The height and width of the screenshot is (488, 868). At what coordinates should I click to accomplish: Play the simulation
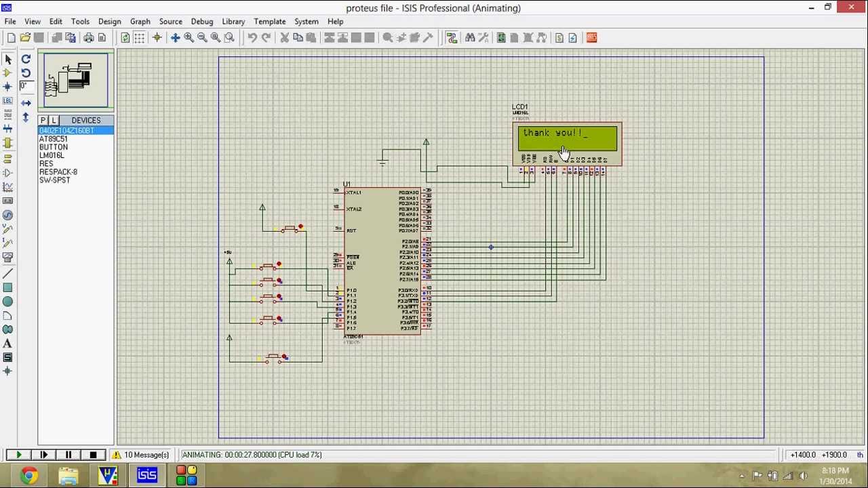pos(18,455)
